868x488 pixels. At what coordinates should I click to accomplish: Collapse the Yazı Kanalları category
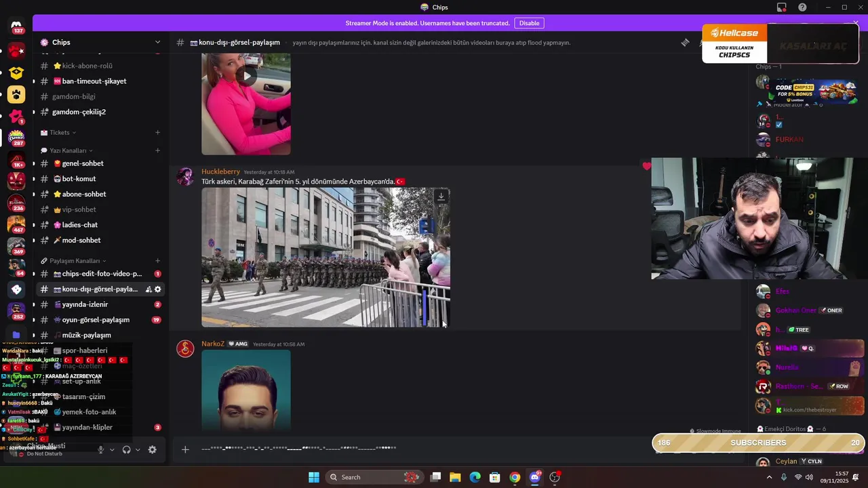(x=67, y=150)
